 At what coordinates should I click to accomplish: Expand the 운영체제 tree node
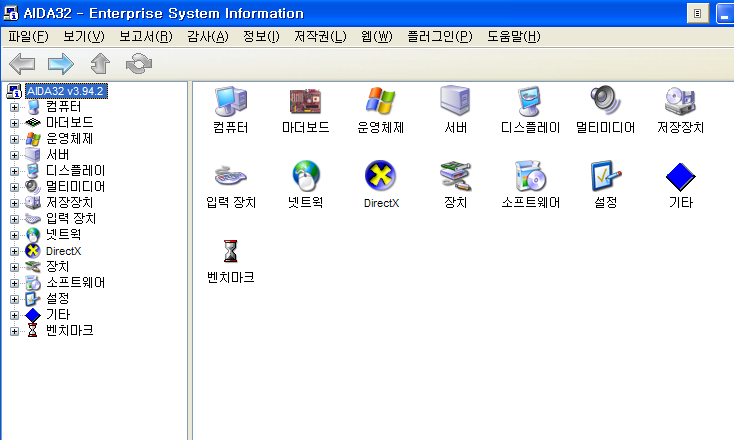pos(14,139)
